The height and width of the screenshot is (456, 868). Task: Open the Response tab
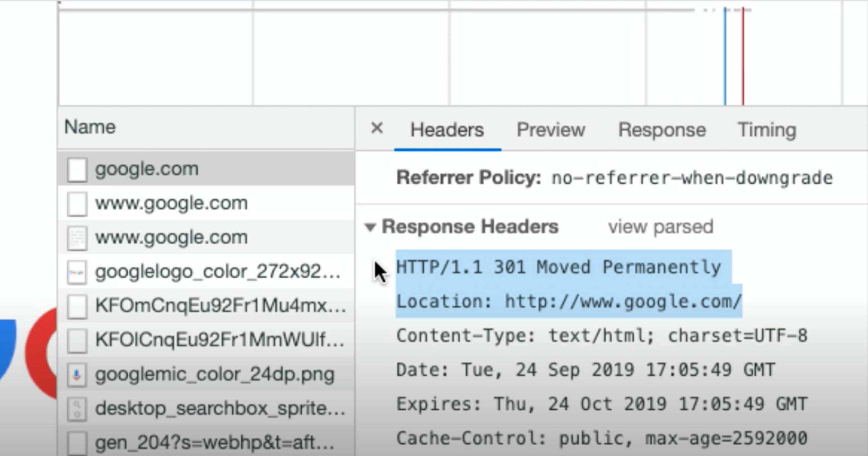point(662,130)
